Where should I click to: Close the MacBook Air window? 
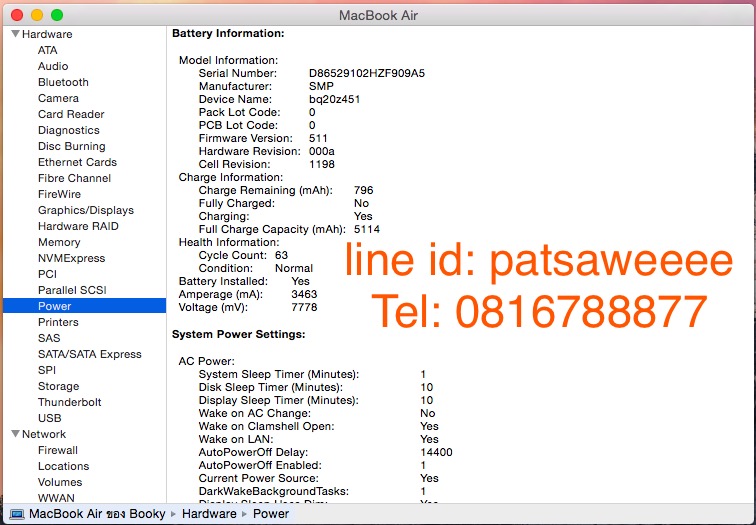[17, 15]
